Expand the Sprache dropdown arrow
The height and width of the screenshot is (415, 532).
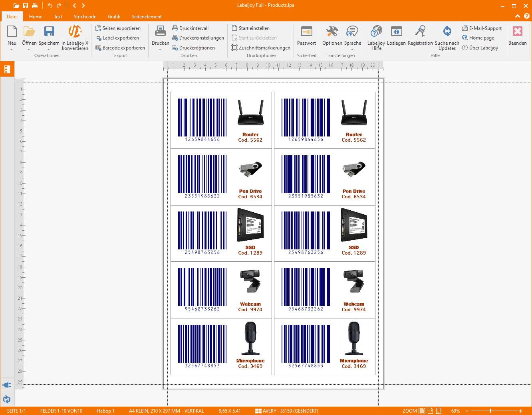point(352,50)
